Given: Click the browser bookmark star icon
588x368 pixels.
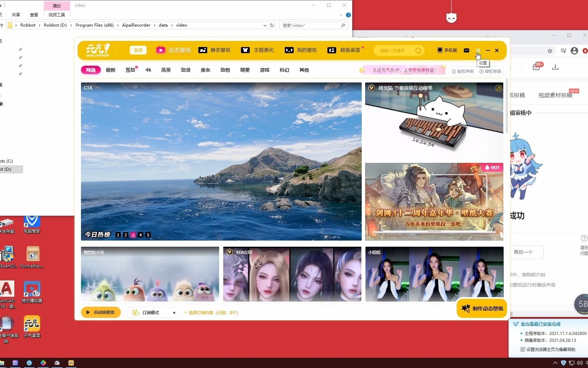Looking at the screenshot, I should (x=550, y=51).
